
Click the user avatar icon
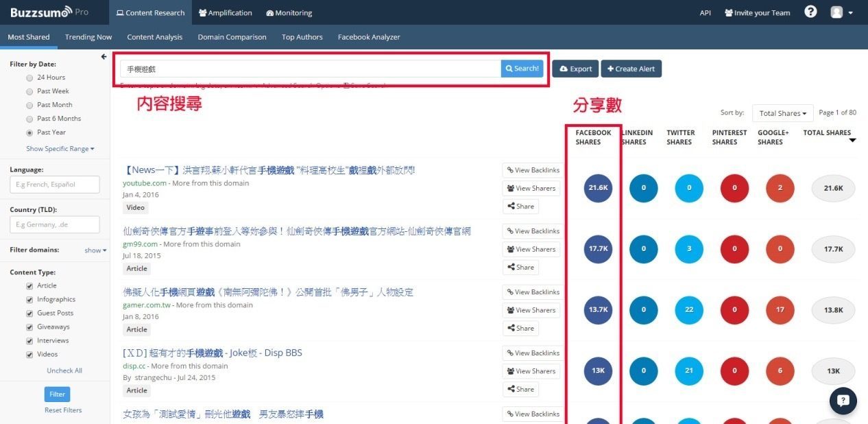click(x=835, y=12)
